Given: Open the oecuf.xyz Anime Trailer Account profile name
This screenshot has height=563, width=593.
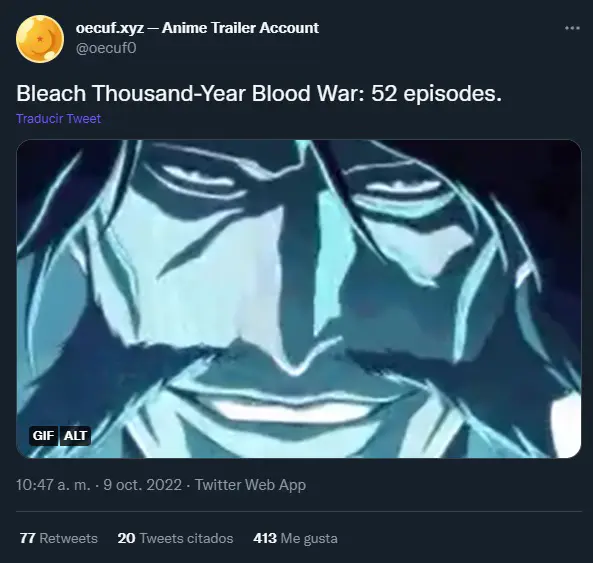Looking at the screenshot, I should [197, 28].
